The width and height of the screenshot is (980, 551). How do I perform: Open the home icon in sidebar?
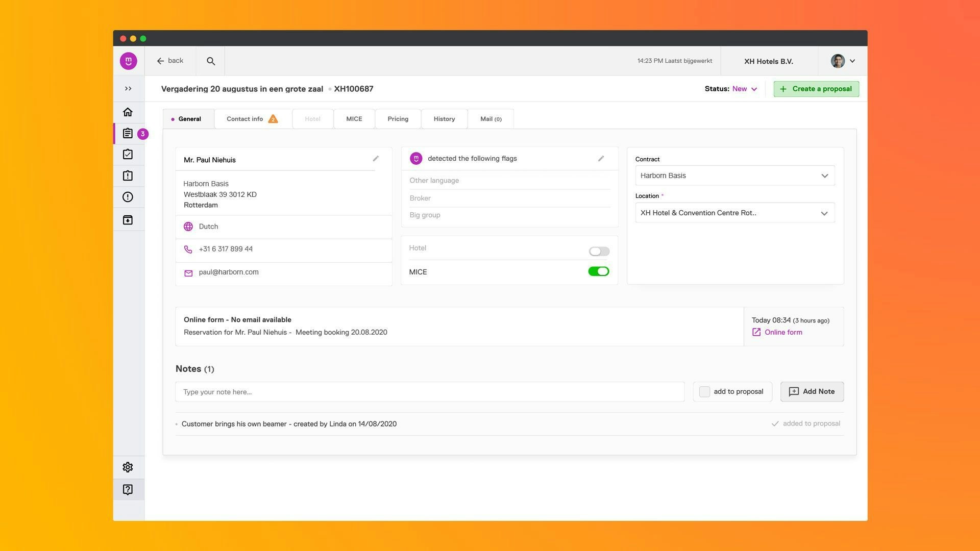coord(128,112)
